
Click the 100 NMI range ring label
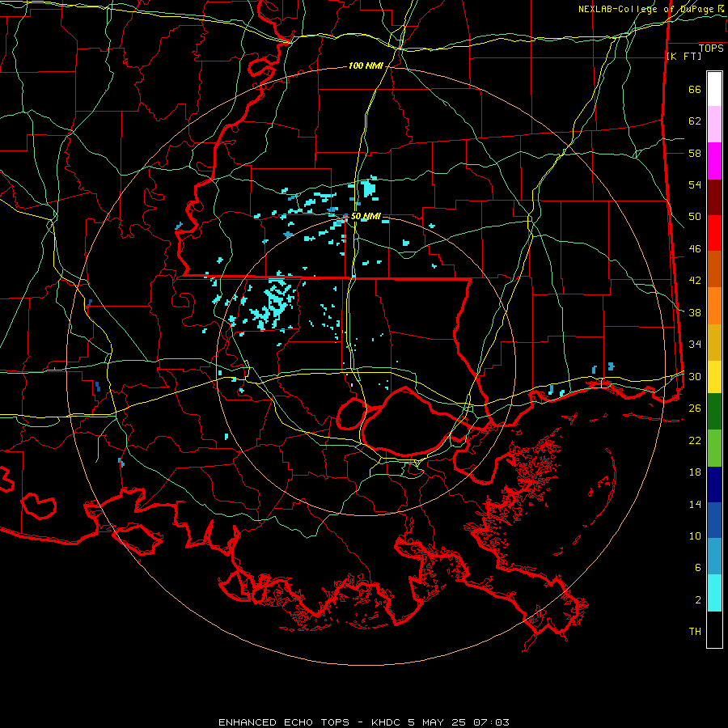366,66
